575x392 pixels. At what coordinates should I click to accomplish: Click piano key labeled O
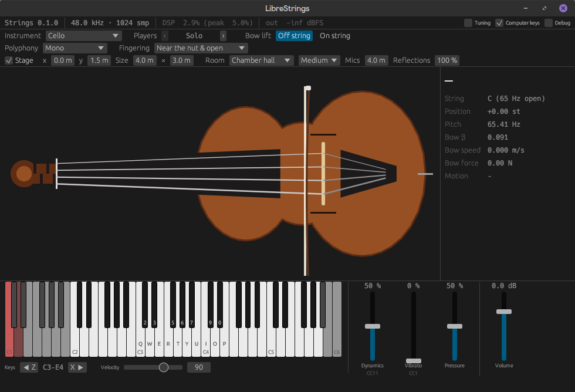click(x=215, y=344)
